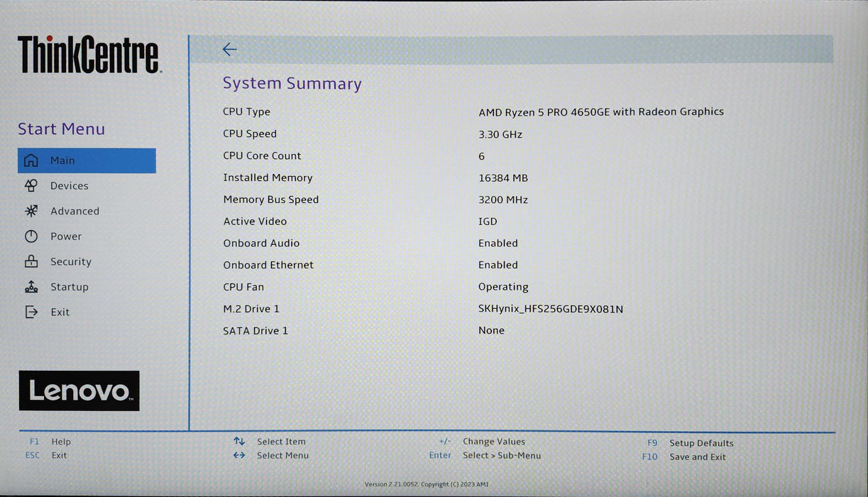Click the ThinkCentre logo
Viewport: 868px width, 497px height.
89,55
